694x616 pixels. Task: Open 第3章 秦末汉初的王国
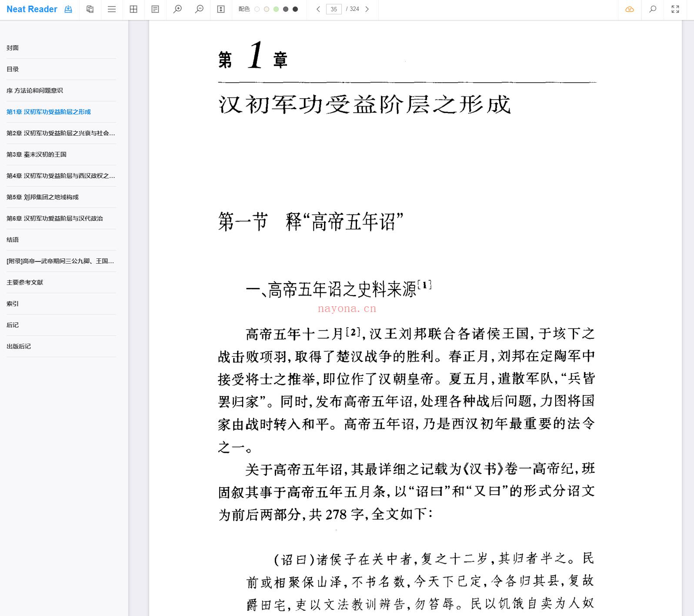pyautogui.click(x=37, y=154)
